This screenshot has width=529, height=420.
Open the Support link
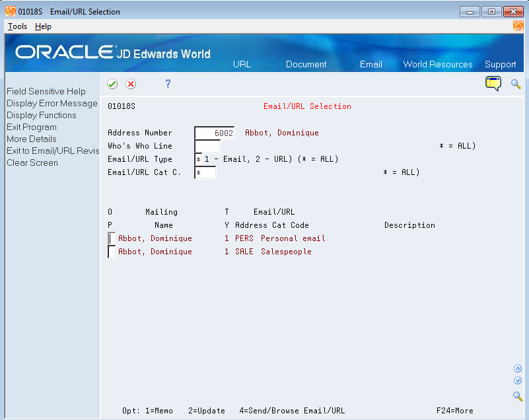click(x=501, y=65)
